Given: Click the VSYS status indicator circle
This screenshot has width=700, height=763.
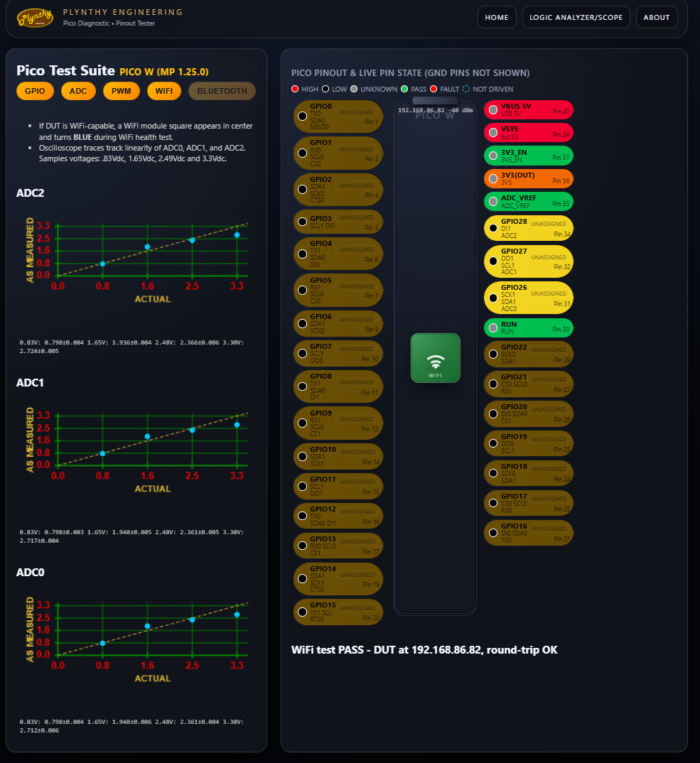Looking at the screenshot, I should click(493, 132).
